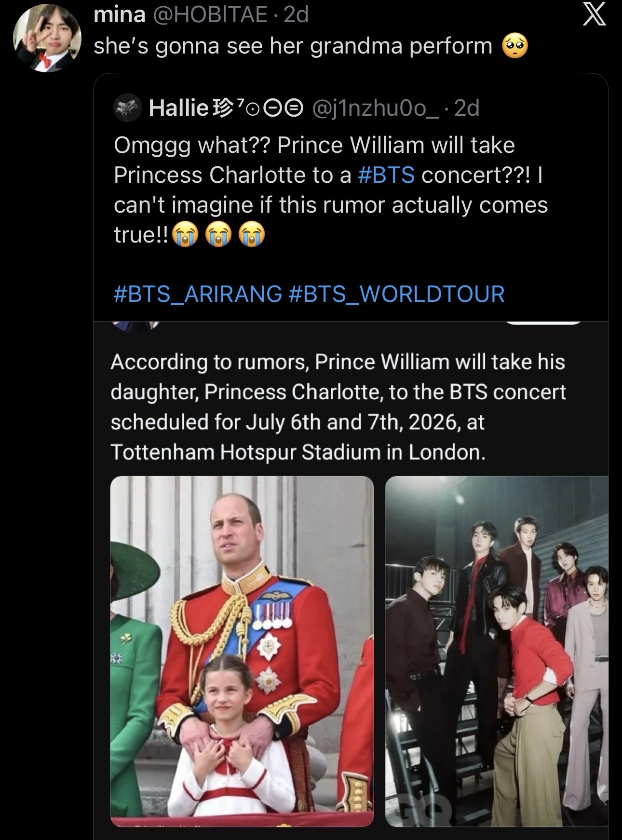Open mina's tweet 2d timestamp
The height and width of the screenshot is (840, 622).
296,15
